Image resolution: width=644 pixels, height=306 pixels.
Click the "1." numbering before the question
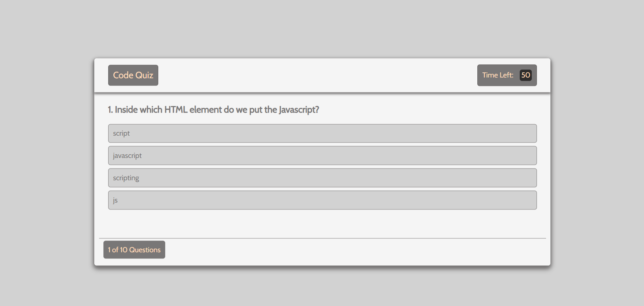pos(110,110)
